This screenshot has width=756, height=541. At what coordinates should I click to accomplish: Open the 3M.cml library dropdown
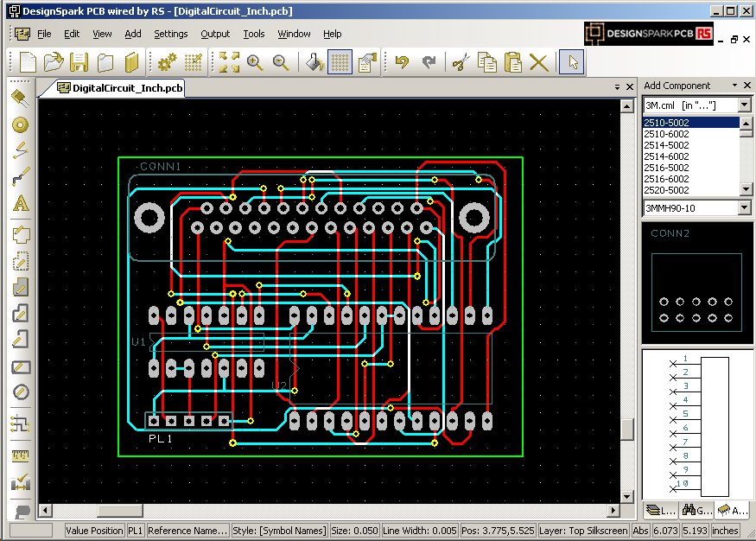coord(743,105)
